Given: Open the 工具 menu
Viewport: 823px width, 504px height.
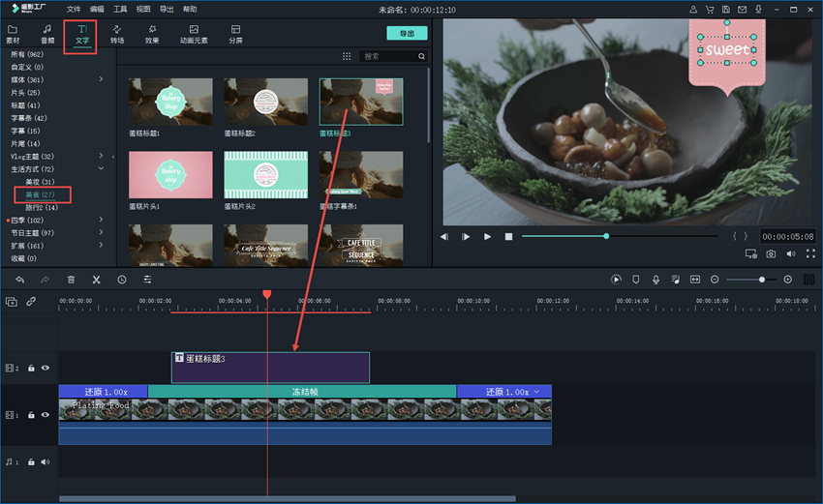Looking at the screenshot, I should click(x=120, y=9).
